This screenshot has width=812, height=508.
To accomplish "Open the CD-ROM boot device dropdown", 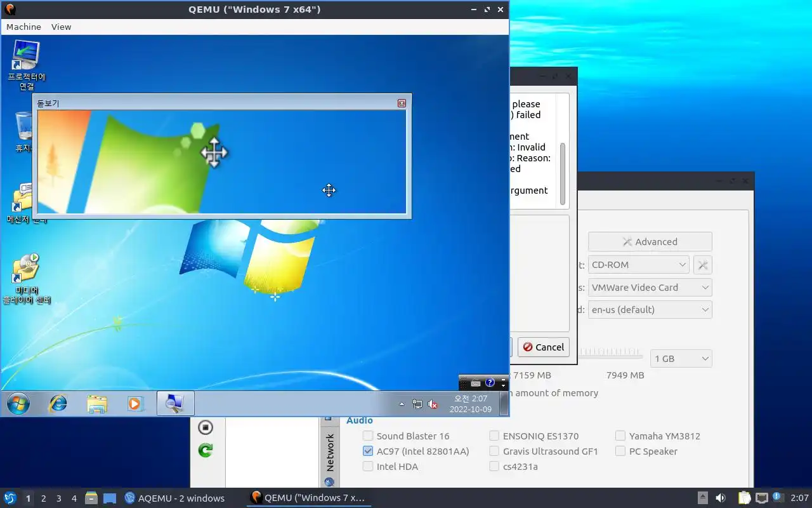I will pyautogui.click(x=639, y=265).
